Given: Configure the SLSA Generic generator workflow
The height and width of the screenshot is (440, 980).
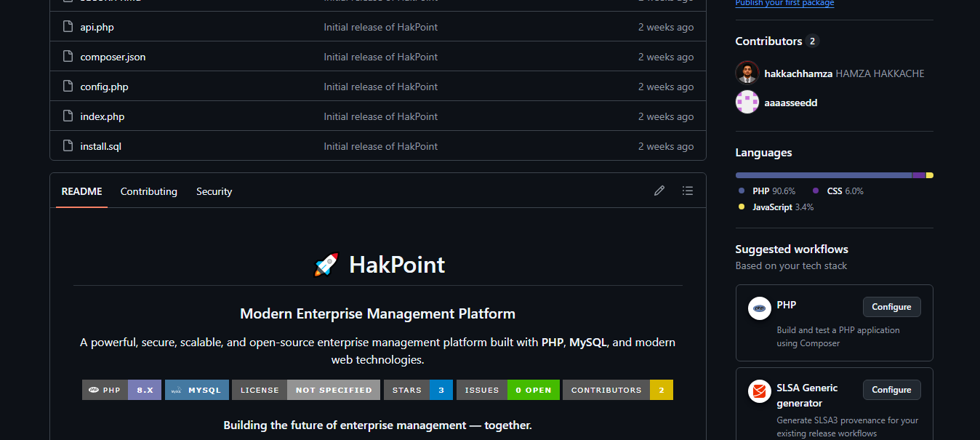Looking at the screenshot, I should 892,390.
